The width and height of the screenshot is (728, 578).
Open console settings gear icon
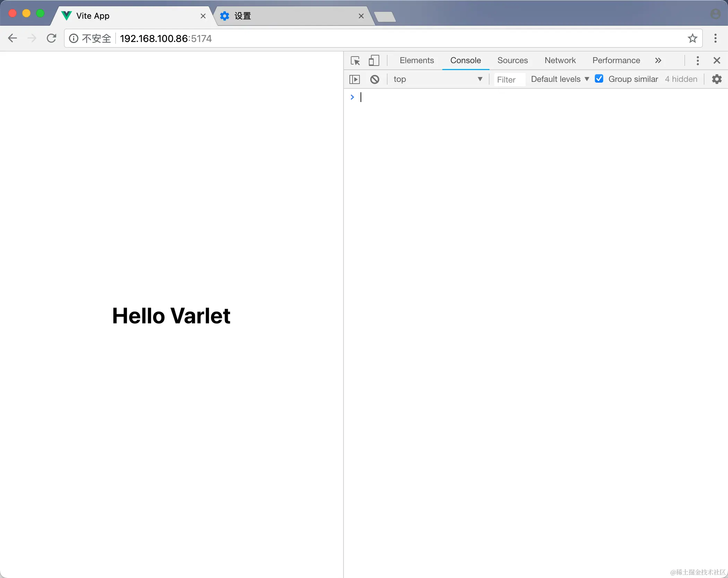coord(717,79)
